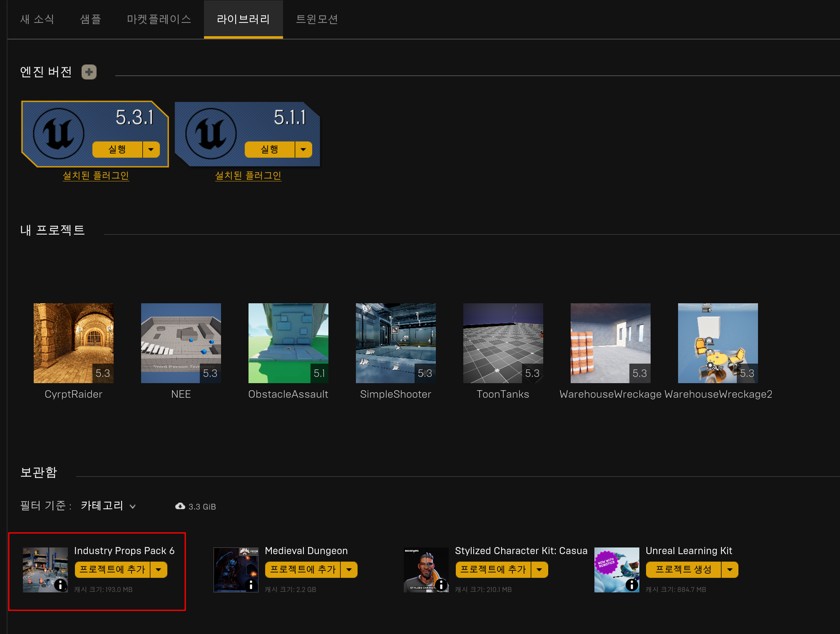Image resolution: width=840 pixels, height=634 pixels.
Task: Launch engine 5.3.1 with 실행 button
Action: tap(117, 149)
